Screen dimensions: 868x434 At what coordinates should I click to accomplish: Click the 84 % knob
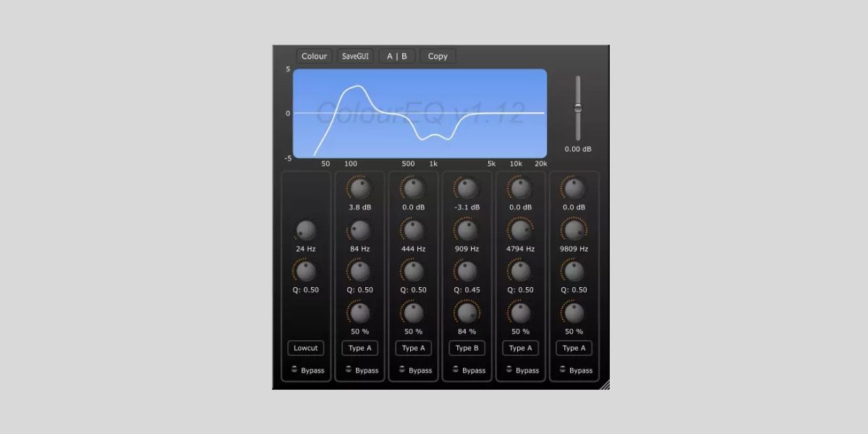[x=467, y=313]
